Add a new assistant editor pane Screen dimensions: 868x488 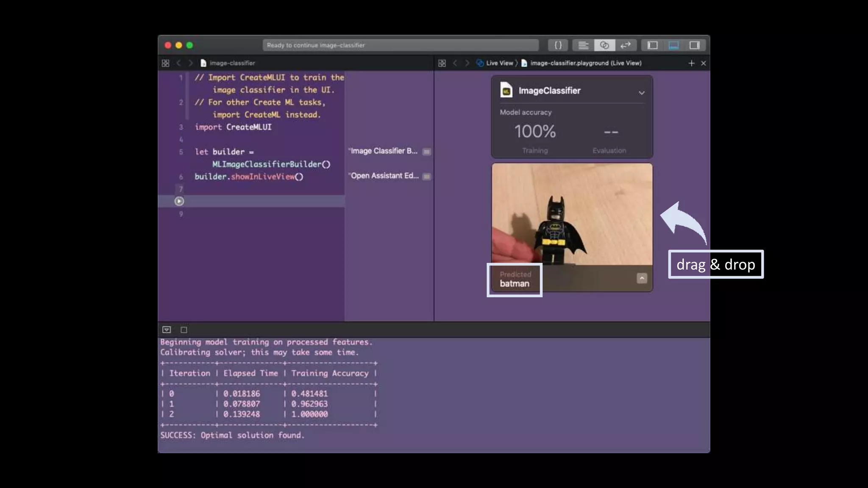(691, 63)
